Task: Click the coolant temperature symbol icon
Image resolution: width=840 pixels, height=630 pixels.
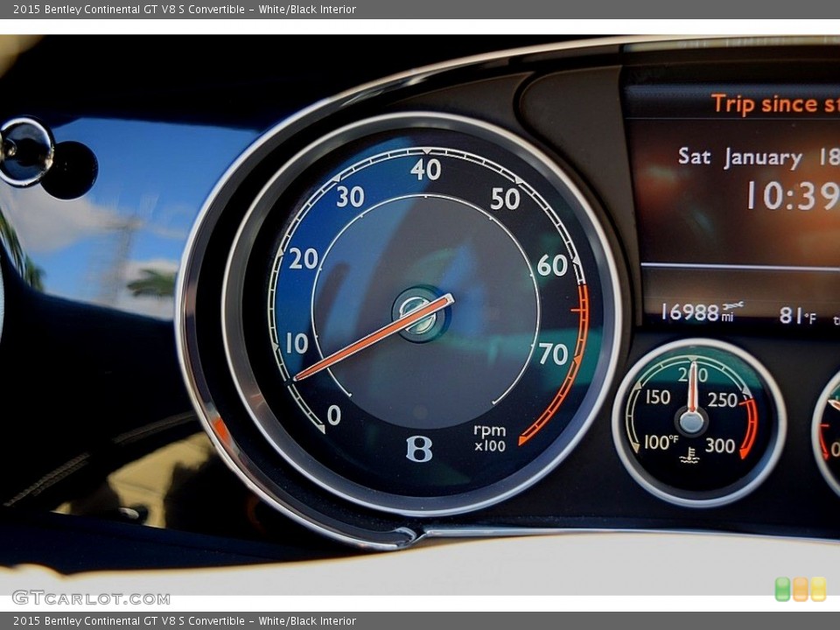Action: [689, 455]
